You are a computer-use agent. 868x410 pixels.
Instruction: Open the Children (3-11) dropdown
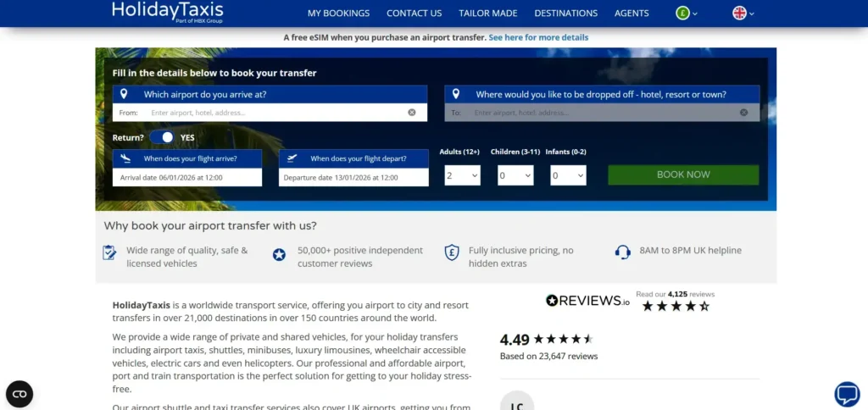point(515,175)
